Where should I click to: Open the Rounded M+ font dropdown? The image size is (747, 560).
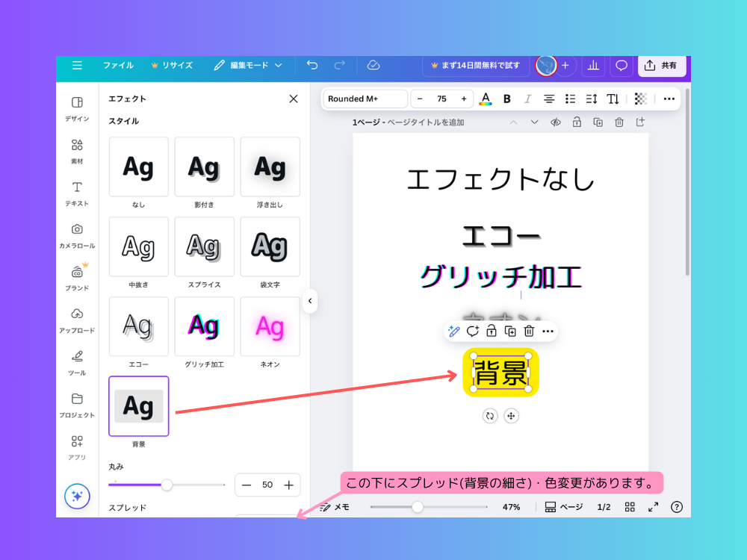[x=366, y=99]
